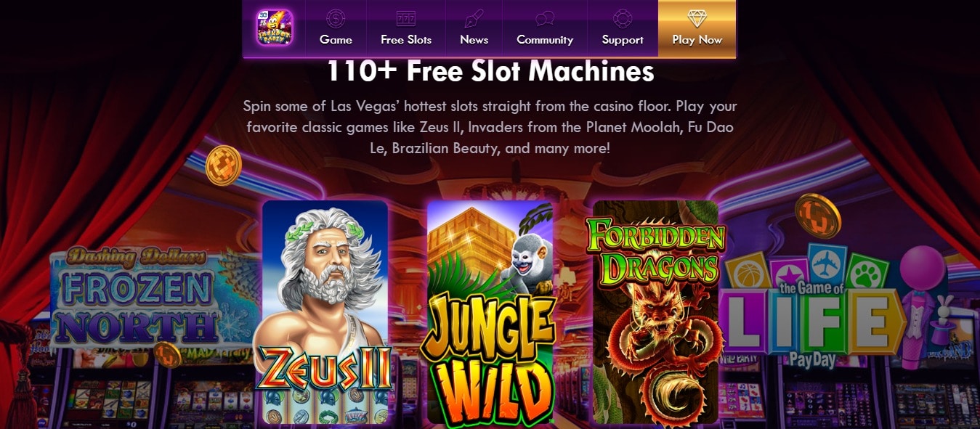This screenshot has height=429, width=980.
Task: Click the diamond icon above Play Now
Action: 697,18
